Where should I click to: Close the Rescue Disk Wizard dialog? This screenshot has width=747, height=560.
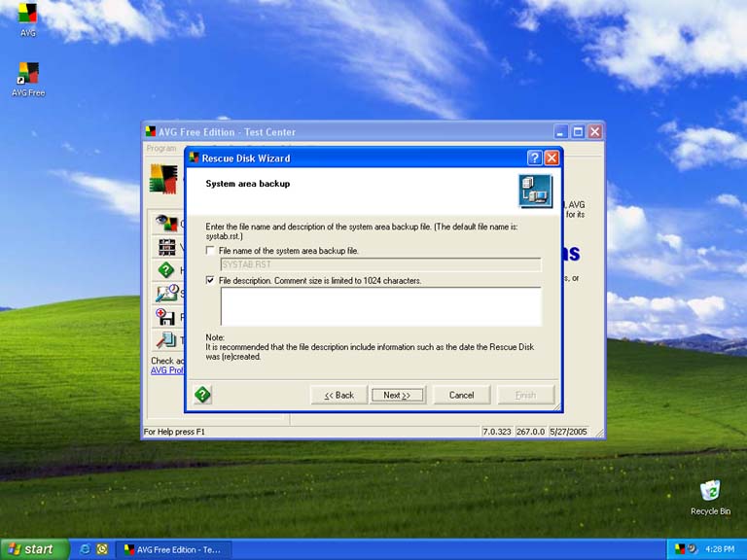[x=551, y=157]
